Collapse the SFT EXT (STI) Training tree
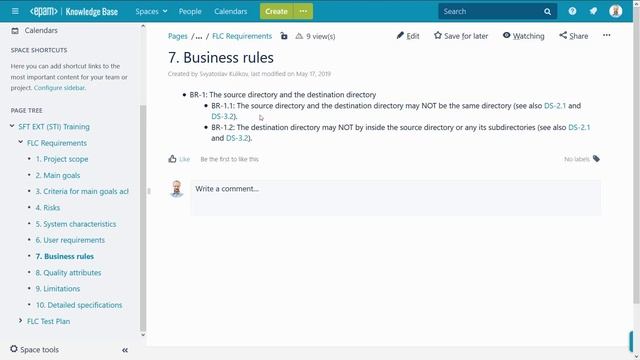Screen dimensions: 640x360 pos(12,127)
